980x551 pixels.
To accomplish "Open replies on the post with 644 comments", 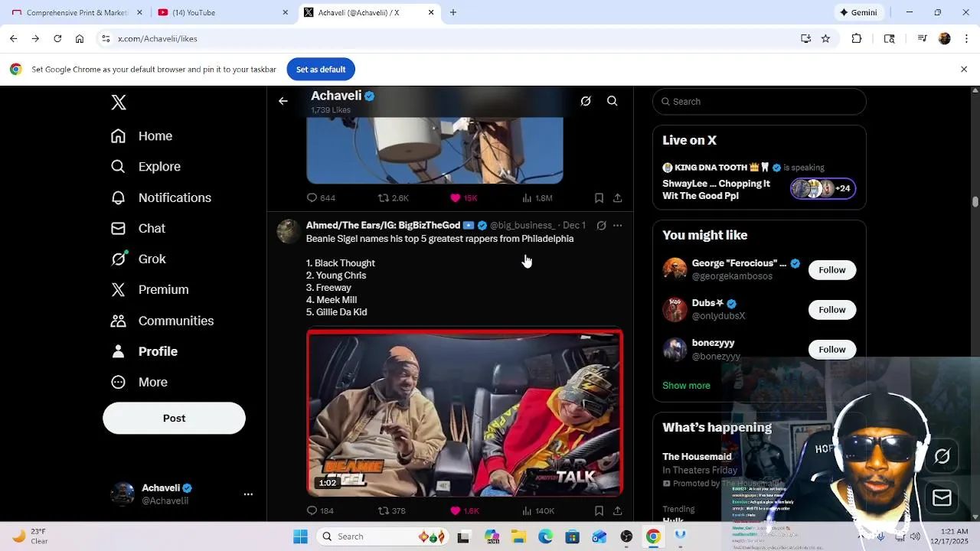I will tap(321, 197).
